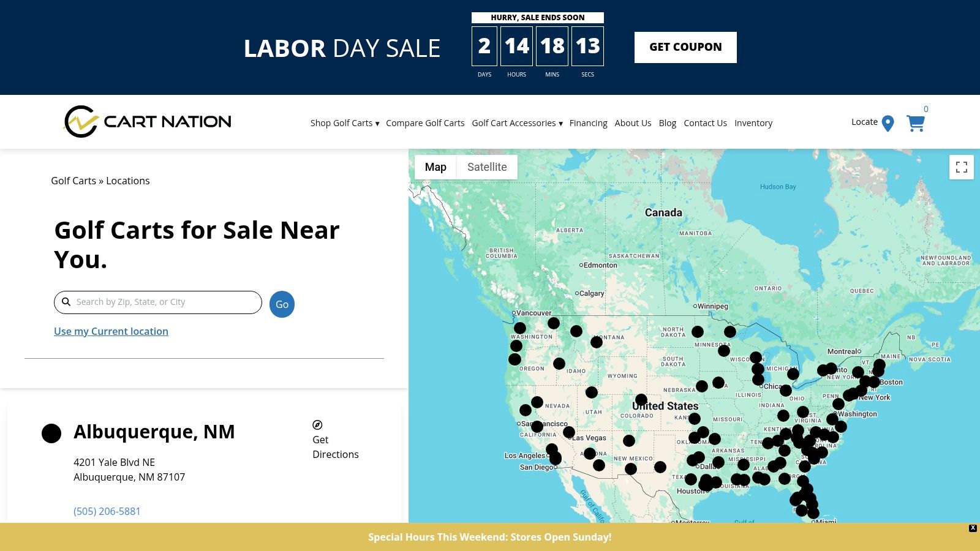This screenshot has height=551, width=980.
Task: Switch map to Satellite view
Action: coord(487,167)
